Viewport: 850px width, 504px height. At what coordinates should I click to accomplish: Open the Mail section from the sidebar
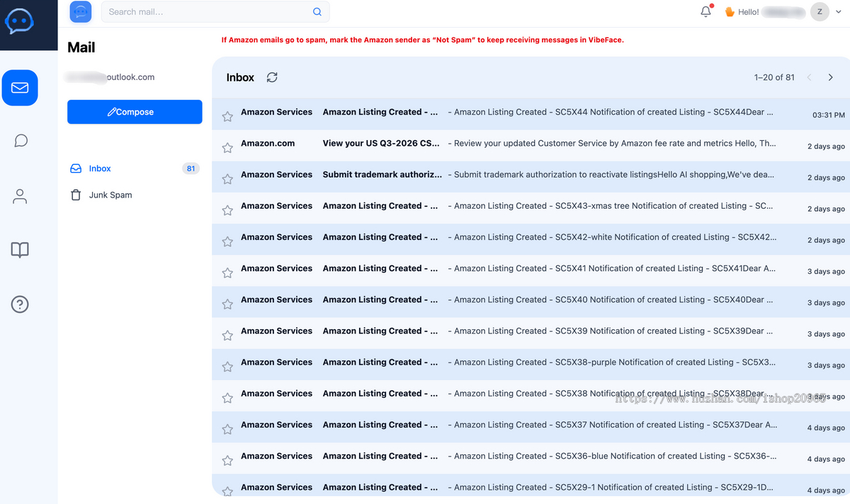20,88
